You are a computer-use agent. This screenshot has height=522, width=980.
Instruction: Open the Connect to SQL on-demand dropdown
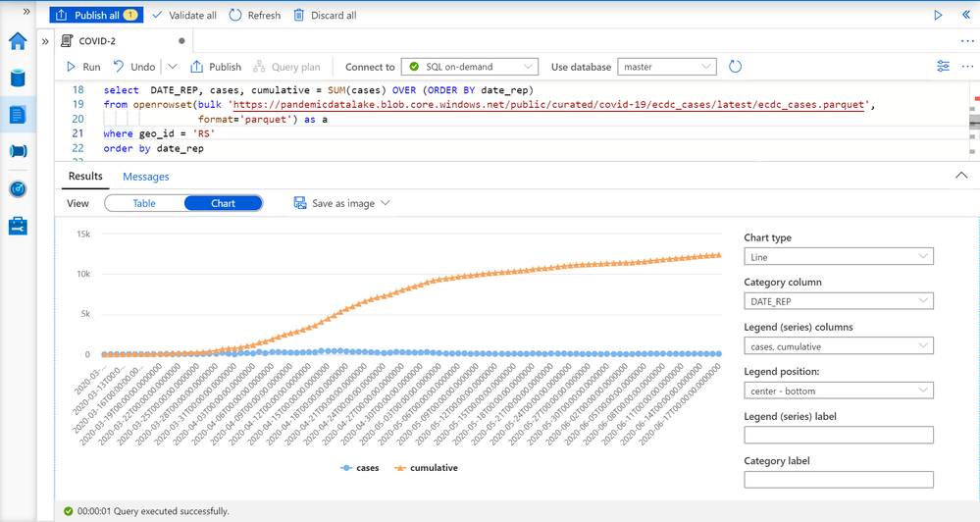pos(469,67)
